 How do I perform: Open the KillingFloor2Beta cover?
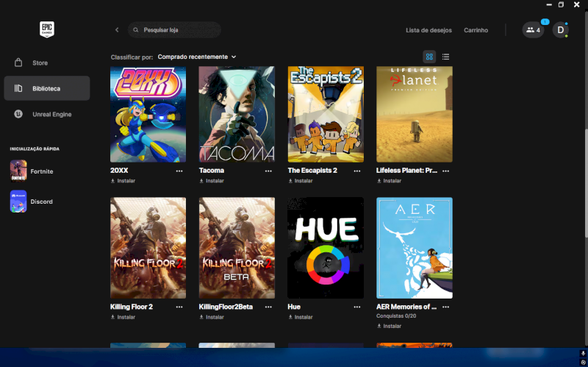pyautogui.click(x=237, y=248)
